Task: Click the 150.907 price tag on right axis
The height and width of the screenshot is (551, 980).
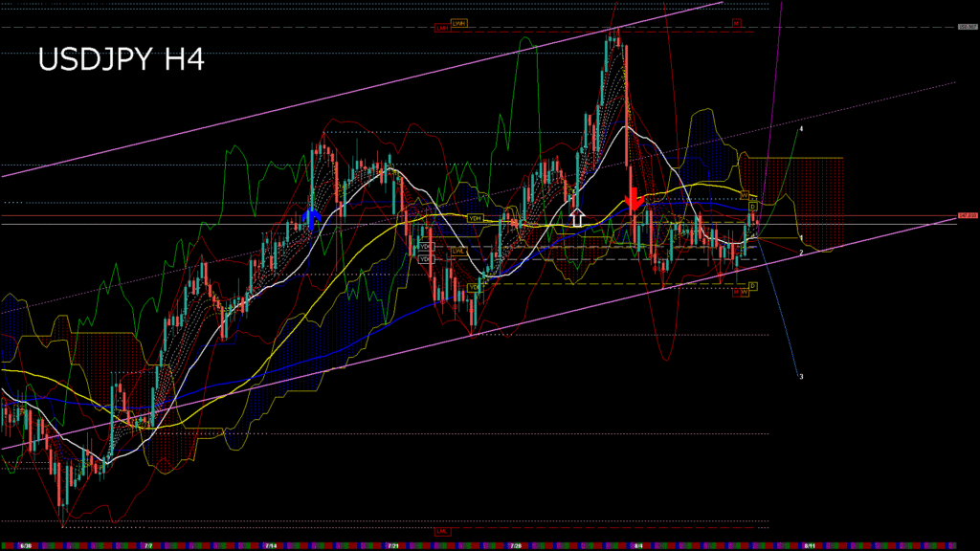Action: [968, 27]
